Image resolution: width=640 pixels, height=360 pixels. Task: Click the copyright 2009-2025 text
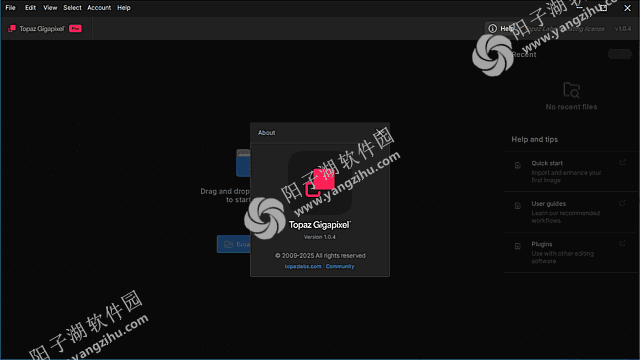(320, 256)
